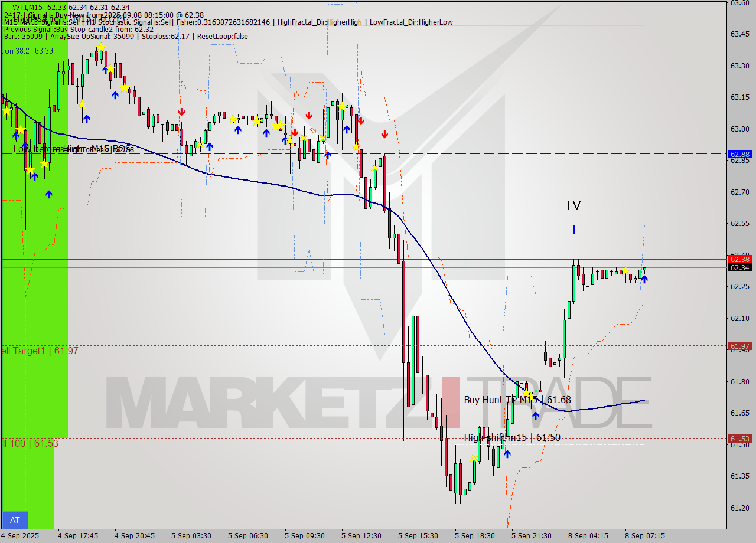Select the red 62.38 price tag on right axis
This screenshot has height=543, width=756.
pyautogui.click(x=740, y=259)
